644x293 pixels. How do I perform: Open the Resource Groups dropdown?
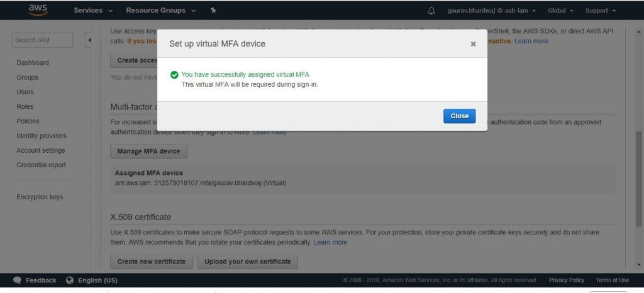pyautogui.click(x=161, y=11)
